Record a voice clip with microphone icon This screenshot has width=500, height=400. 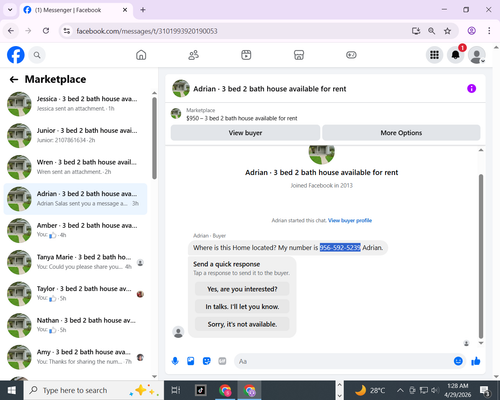(175, 361)
